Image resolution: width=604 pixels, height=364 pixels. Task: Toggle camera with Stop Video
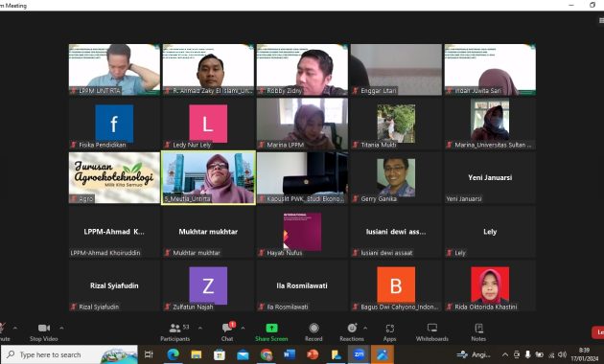[43, 332]
